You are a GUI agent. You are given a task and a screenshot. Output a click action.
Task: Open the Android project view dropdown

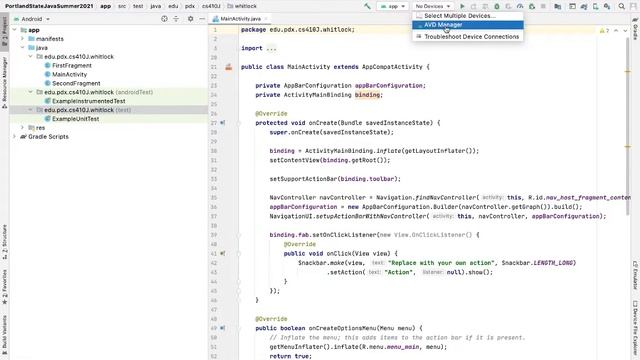pos(32,19)
